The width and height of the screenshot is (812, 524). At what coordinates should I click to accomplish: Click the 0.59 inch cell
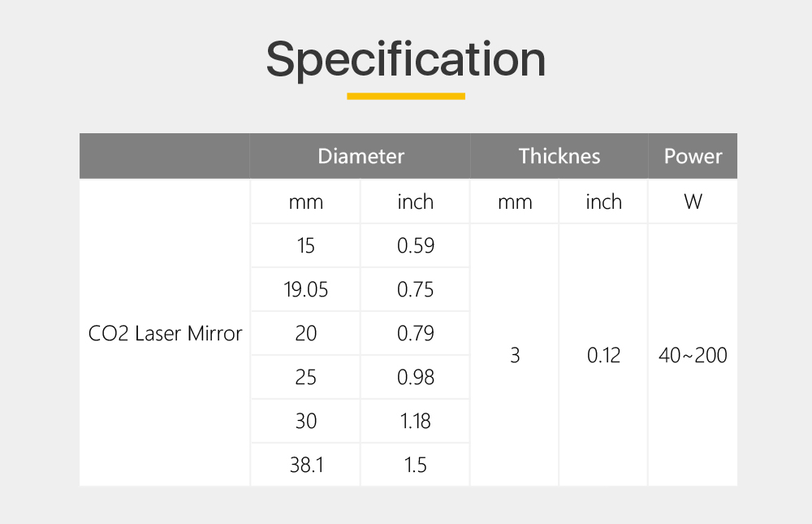tap(415, 245)
